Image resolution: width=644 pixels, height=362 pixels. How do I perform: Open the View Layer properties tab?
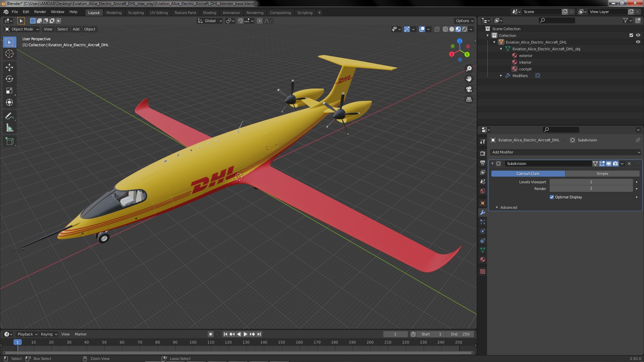[x=483, y=172]
